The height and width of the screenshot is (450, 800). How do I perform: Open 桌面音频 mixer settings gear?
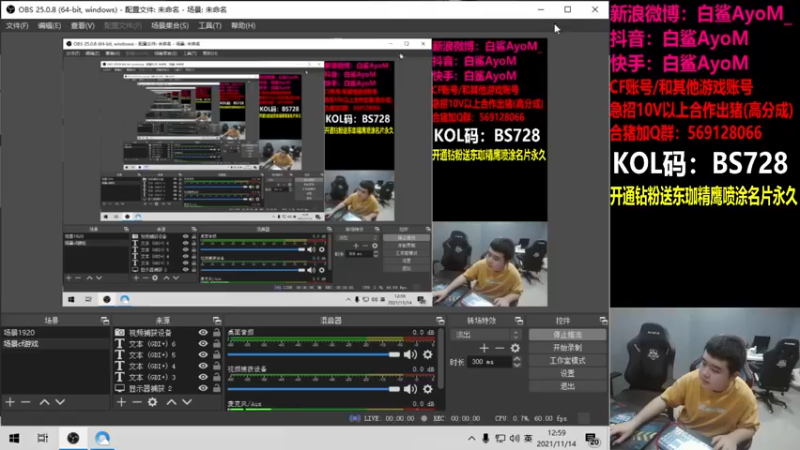pos(428,355)
